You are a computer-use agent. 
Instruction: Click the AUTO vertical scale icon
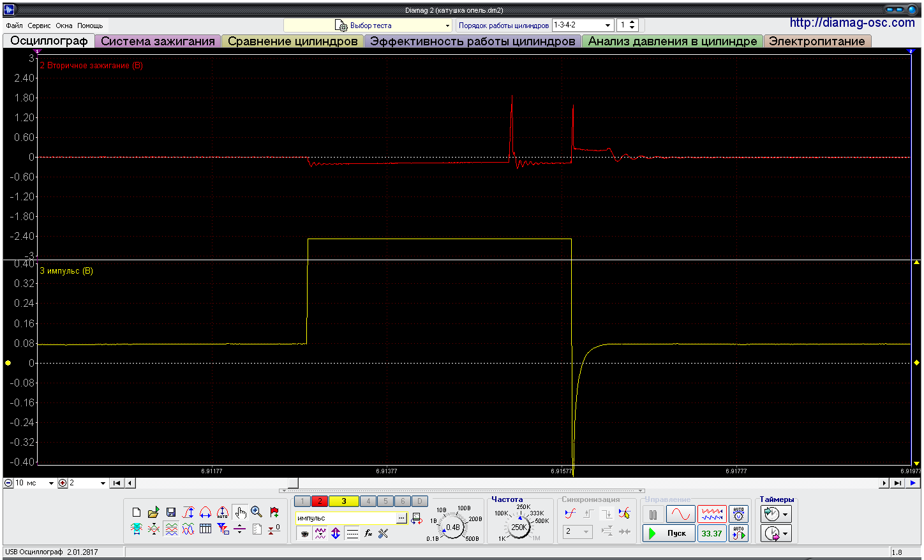(x=223, y=512)
